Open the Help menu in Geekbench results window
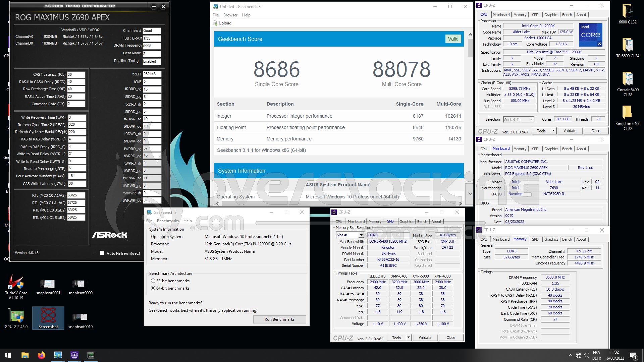Image resolution: width=644 pixels, height=362 pixels. coord(246,15)
